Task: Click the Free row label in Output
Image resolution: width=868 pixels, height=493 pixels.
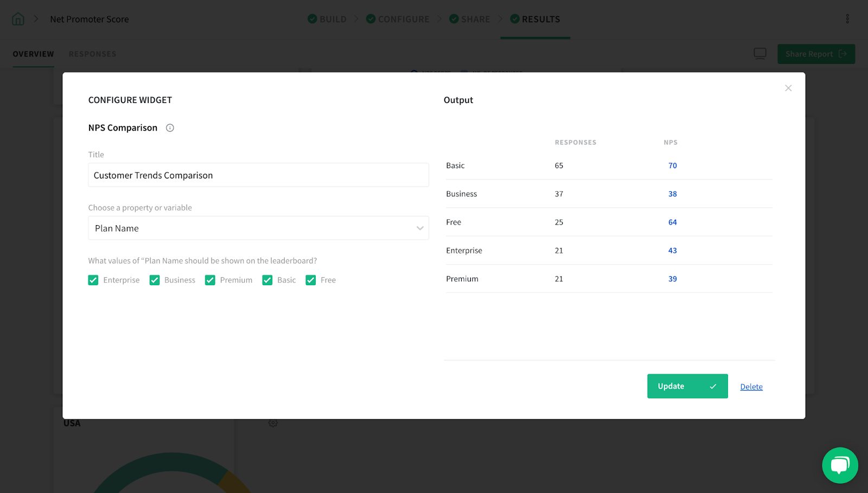Action: [x=454, y=222]
